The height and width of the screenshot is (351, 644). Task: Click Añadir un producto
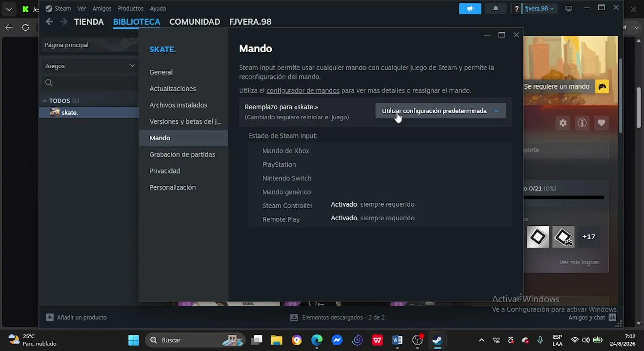[77, 317]
